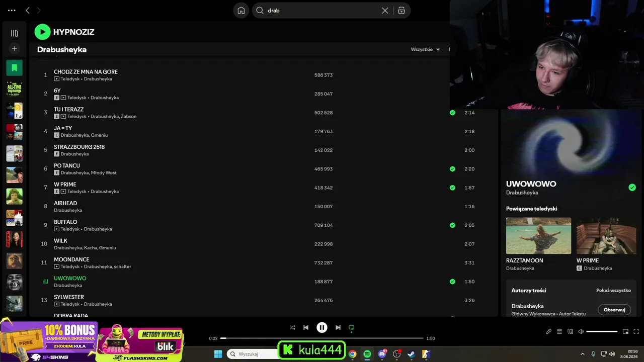Image resolution: width=644 pixels, height=362 pixels.
Task: Toggle saved checkmark on W PRIME row
Action: (452, 188)
